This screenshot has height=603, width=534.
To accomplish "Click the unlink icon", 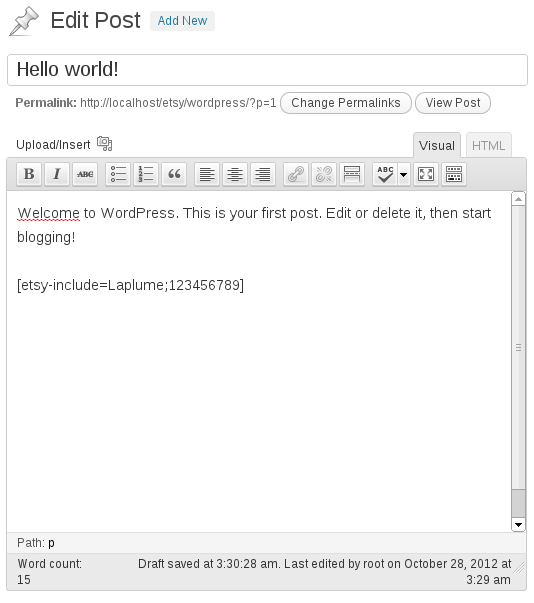I will (324, 174).
